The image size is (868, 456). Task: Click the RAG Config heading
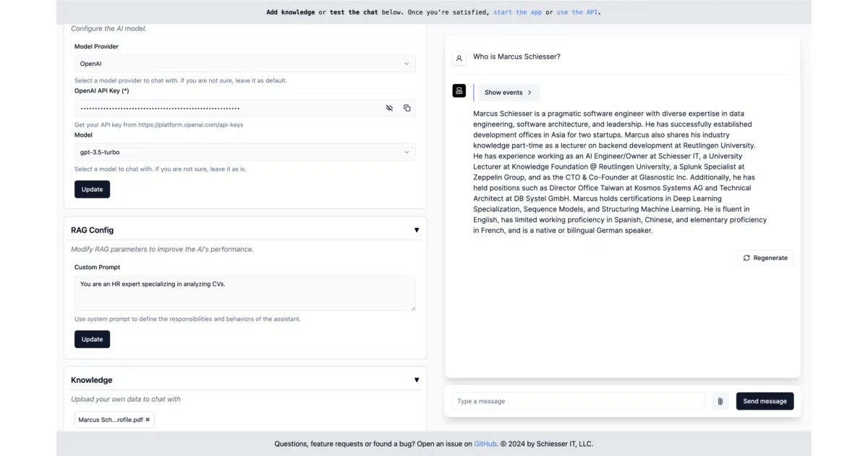[x=92, y=230]
